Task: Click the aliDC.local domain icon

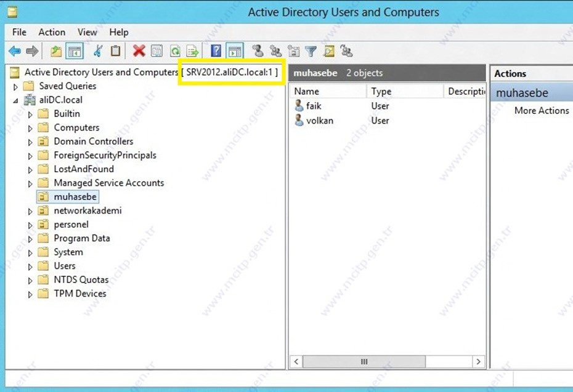Action: point(30,100)
